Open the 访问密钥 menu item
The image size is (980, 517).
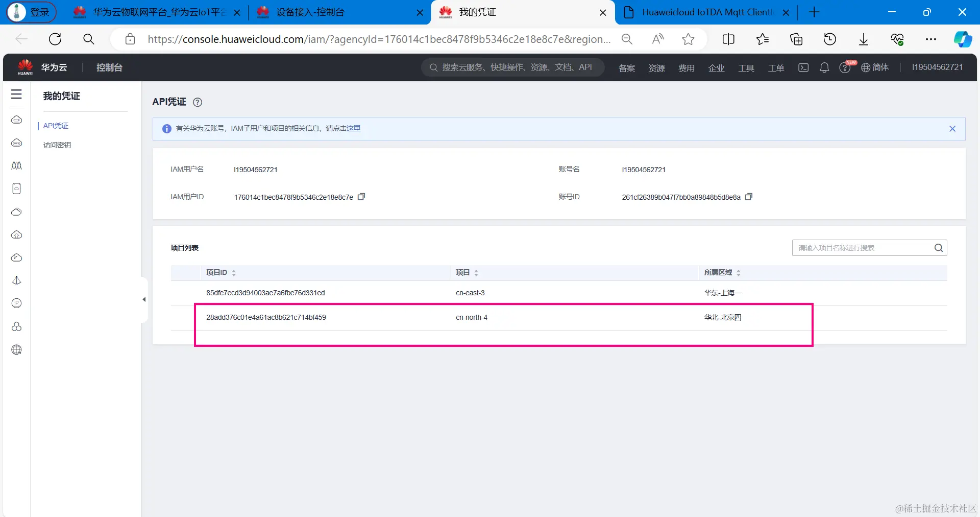pyautogui.click(x=57, y=145)
